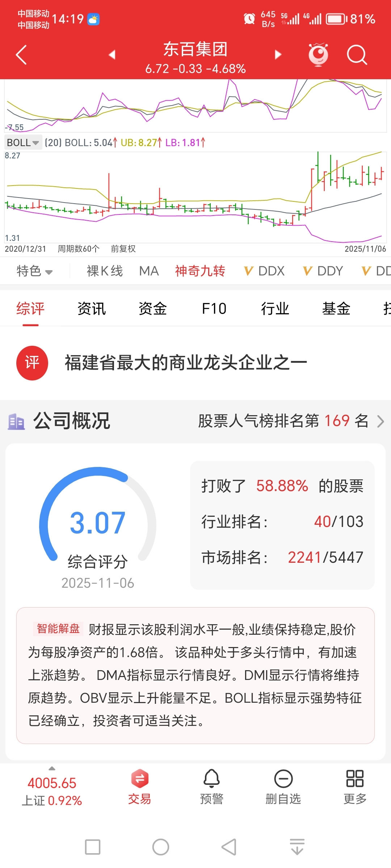The width and height of the screenshot is (391, 868).
Task: Select VIP DDY indicator
Action: tap(323, 271)
